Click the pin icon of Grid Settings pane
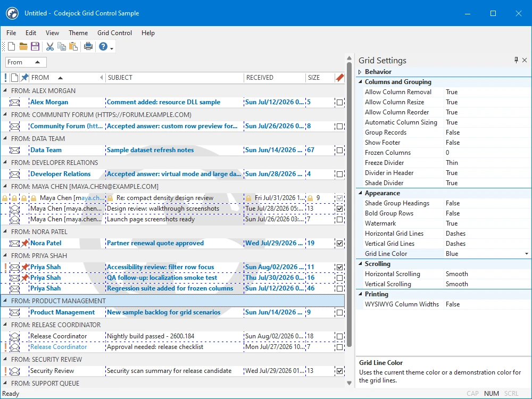Screen dimensions: 532x399 516,60
